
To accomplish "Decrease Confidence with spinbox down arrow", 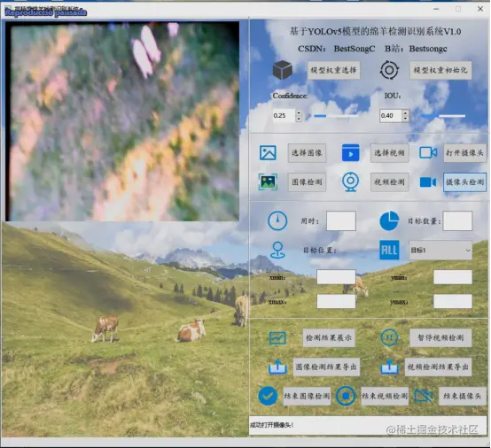I will coord(299,119).
